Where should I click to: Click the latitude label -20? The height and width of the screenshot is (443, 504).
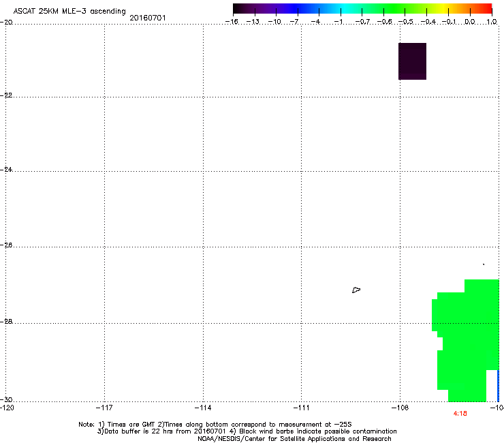(6, 22)
